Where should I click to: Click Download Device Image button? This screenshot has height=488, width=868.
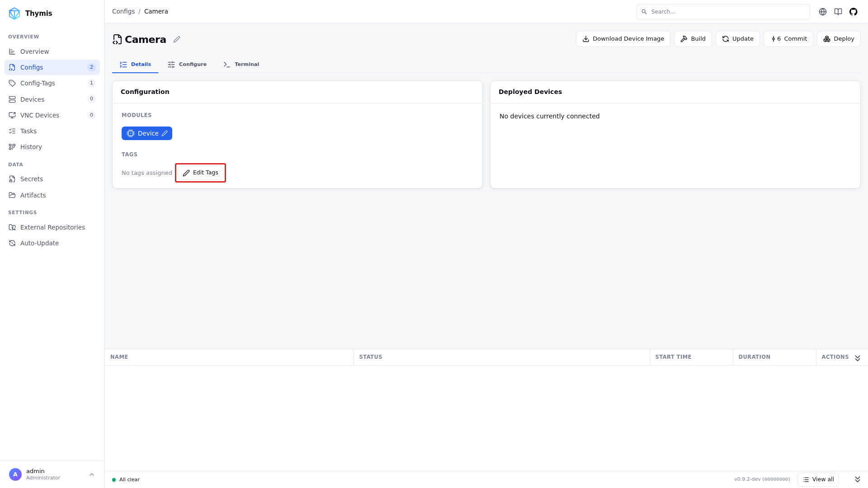[623, 39]
